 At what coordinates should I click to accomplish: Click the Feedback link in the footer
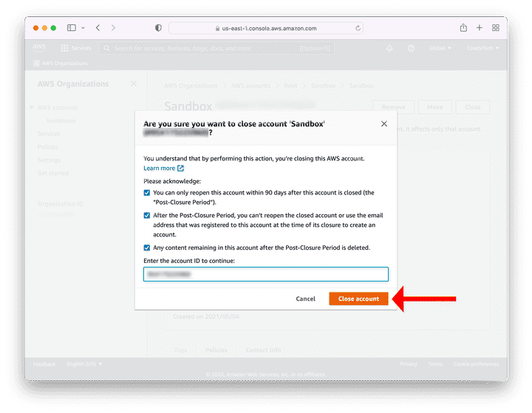[44, 364]
